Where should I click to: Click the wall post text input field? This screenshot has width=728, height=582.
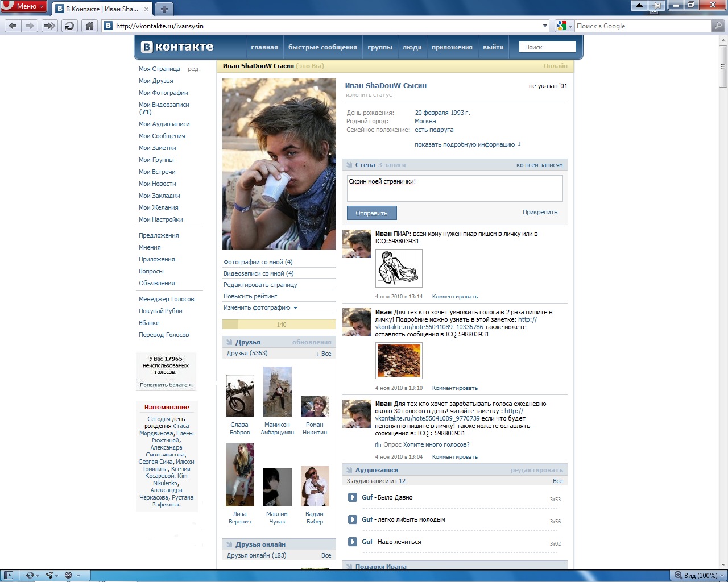point(454,188)
